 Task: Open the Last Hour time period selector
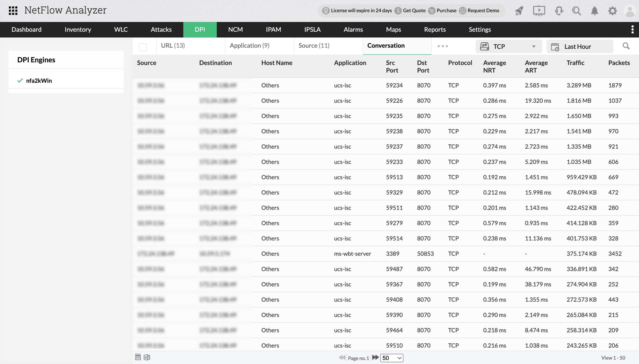[x=579, y=47]
